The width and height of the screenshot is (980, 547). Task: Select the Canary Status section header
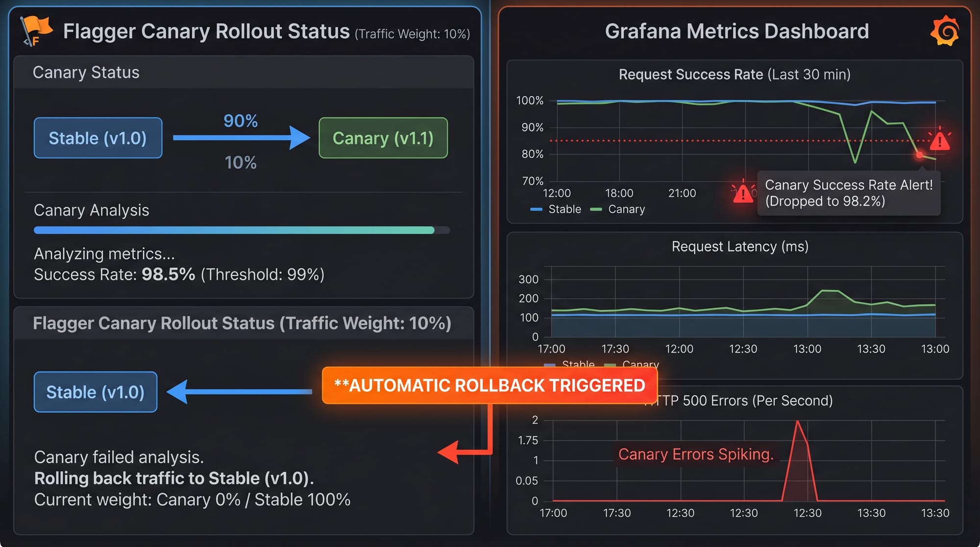[86, 73]
